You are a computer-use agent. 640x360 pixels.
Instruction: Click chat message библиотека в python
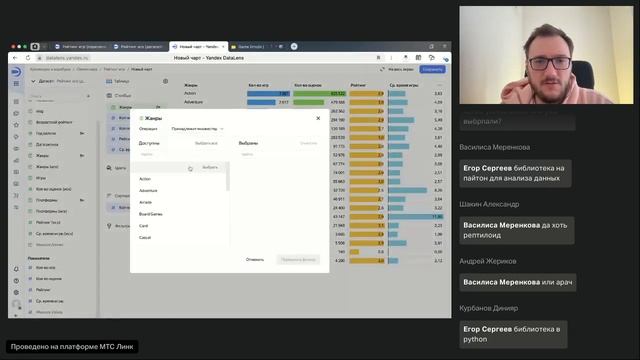tap(513, 334)
